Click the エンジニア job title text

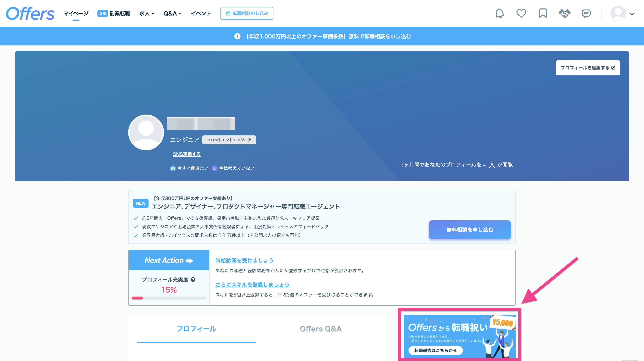(x=184, y=140)
